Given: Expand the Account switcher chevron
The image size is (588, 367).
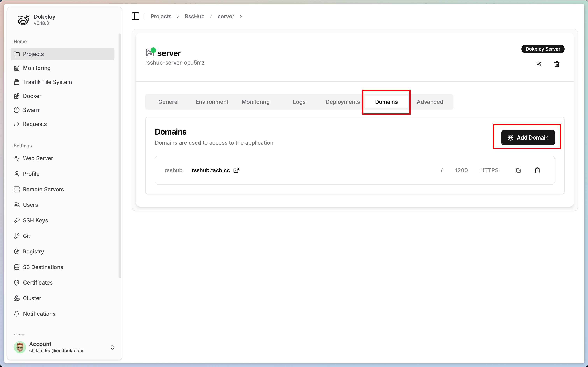Looking at the screenshot, I should point(112,347).
